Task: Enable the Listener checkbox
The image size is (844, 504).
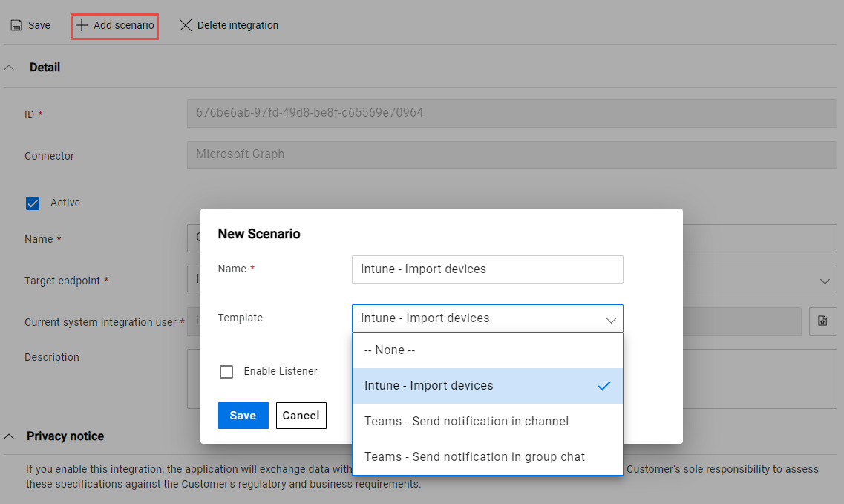Action: (226, 371)
